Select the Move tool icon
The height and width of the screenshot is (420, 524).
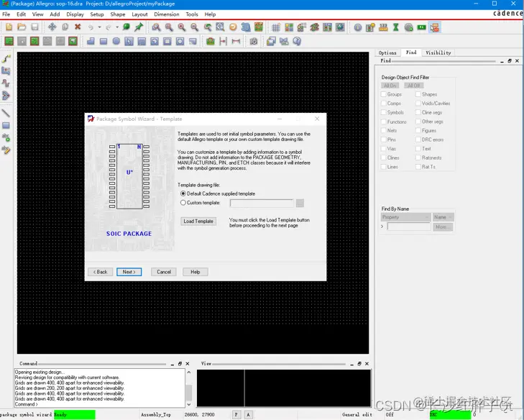coord(52,27)
